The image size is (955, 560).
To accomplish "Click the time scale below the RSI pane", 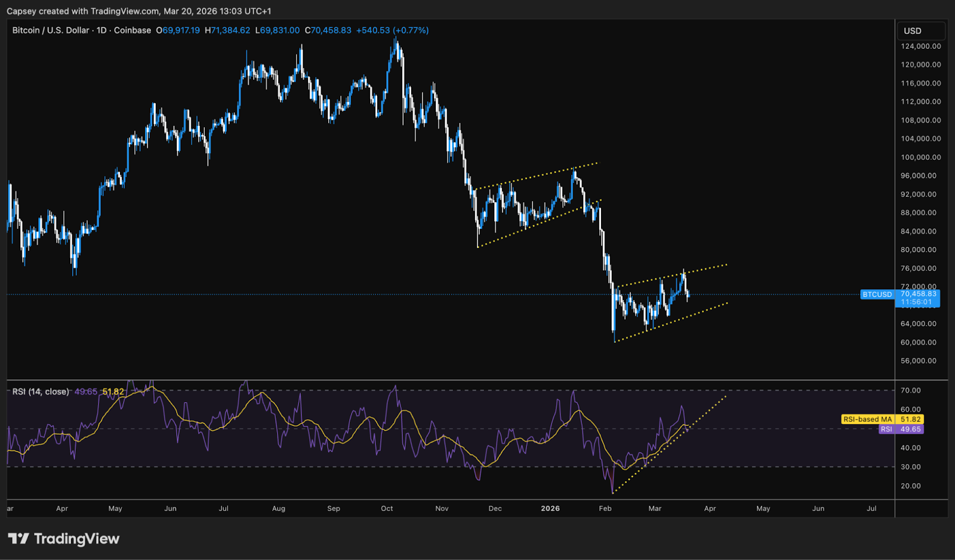I will click(448, 509).
